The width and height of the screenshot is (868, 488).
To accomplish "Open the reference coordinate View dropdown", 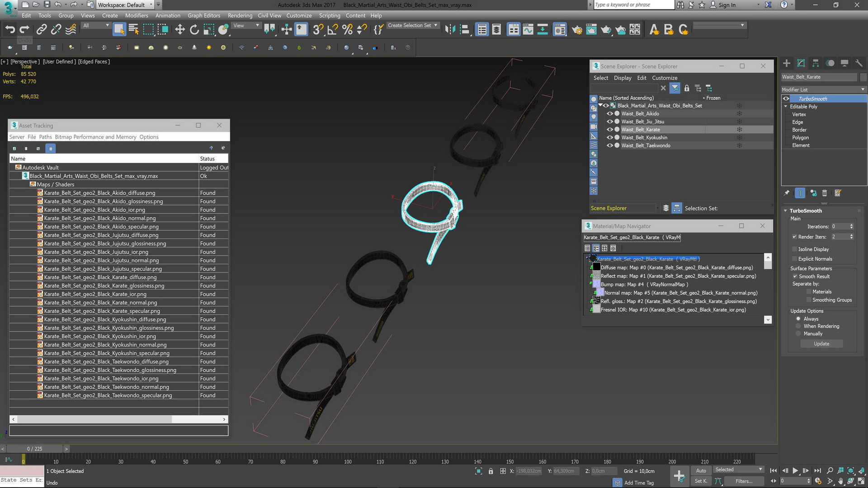I will coord(246,26).
